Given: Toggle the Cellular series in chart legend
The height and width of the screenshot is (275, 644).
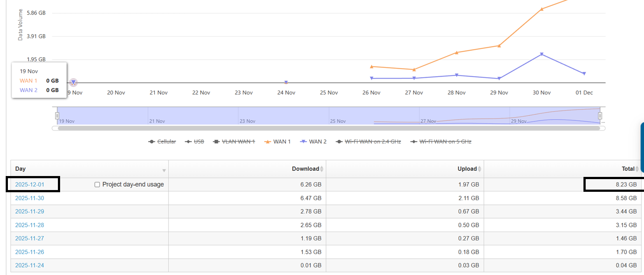Looking at the screenshot, I should (162, 141).
